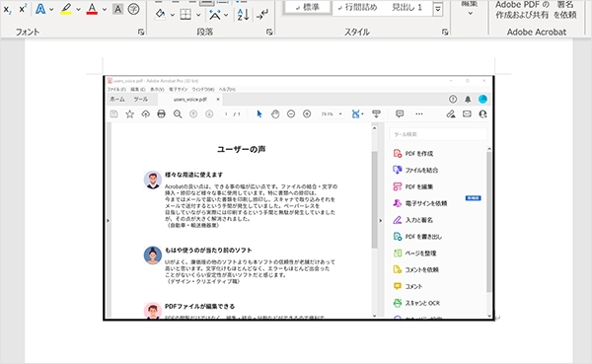
Task: Click the add comment icon
Action: click(x=400, y=113)
